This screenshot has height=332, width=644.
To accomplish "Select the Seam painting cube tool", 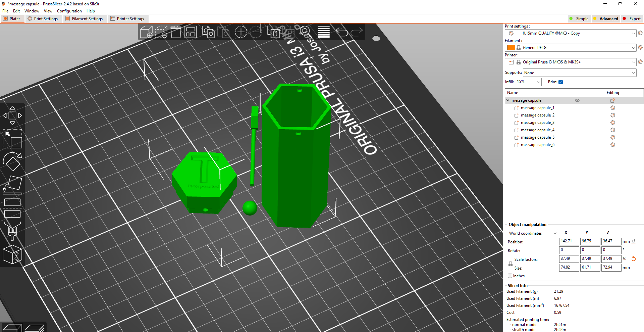I will pos(12,254).
